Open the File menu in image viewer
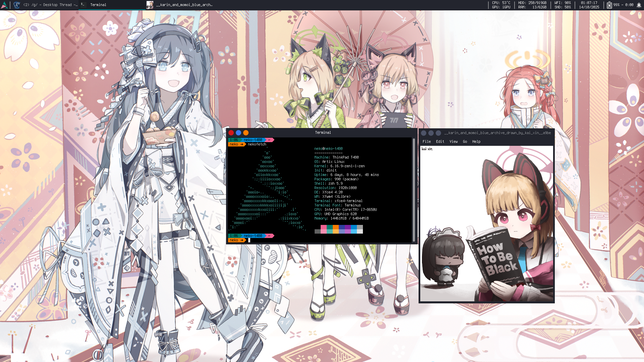Viewport: 644px width, 362px height. point(427,141)
